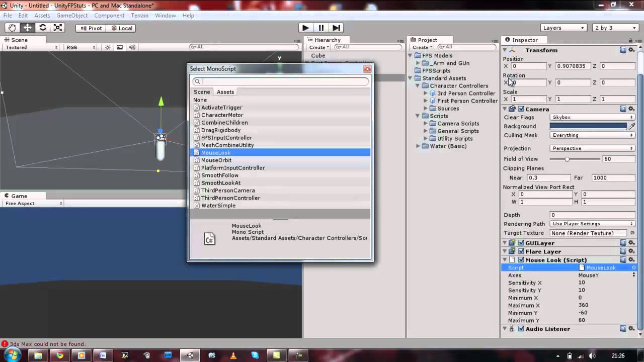
Task: Open Audio Listener help book icon
Action: click(623, 329)
